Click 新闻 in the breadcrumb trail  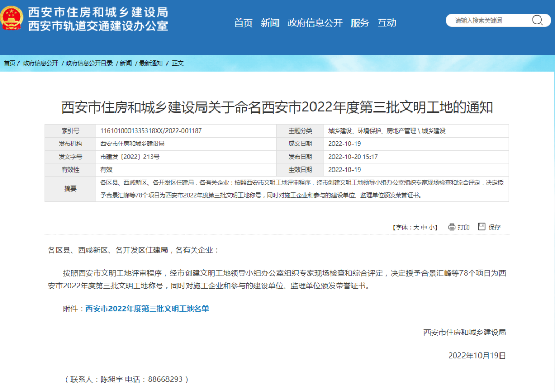click(125, 63)
